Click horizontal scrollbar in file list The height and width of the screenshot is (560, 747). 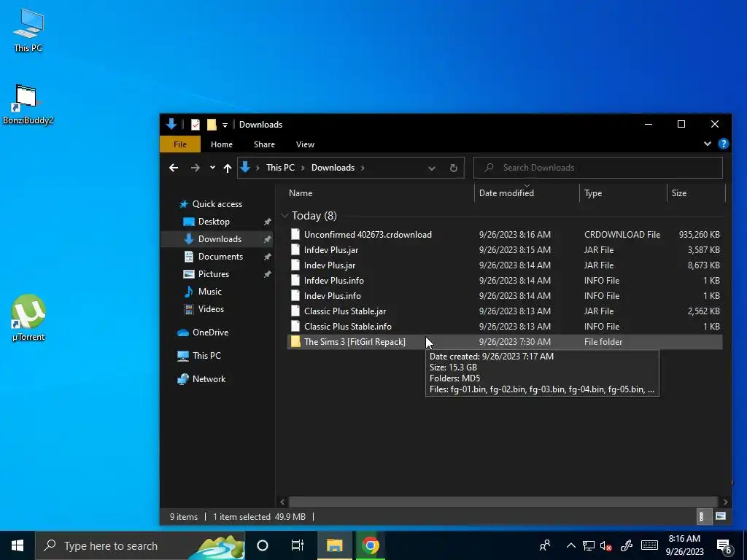(x=503, y=502)
